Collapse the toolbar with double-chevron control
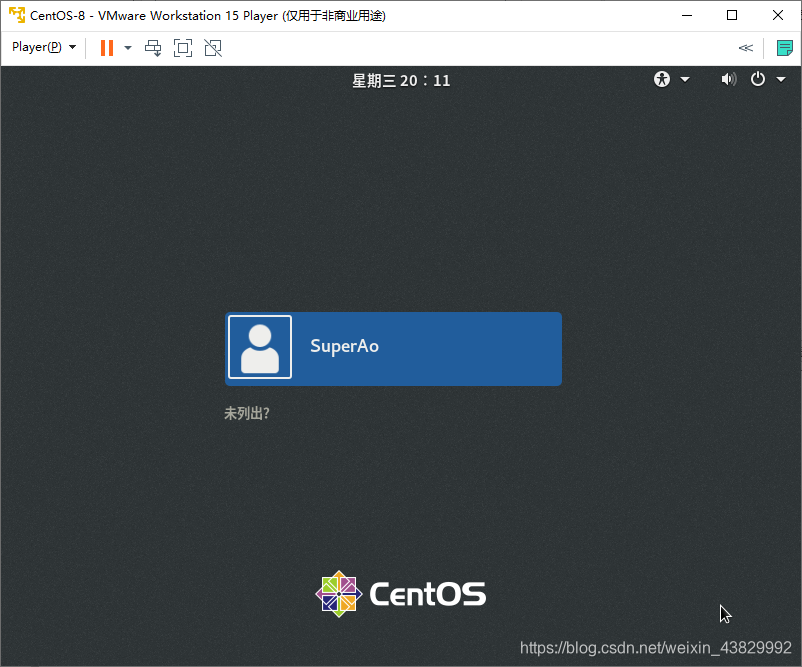The width and height of the screenshot is (802, 667). click(x=745, y=47)
